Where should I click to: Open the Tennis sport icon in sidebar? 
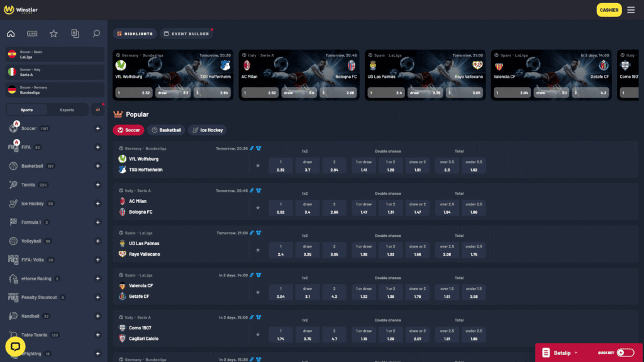[x=14, y=185]
